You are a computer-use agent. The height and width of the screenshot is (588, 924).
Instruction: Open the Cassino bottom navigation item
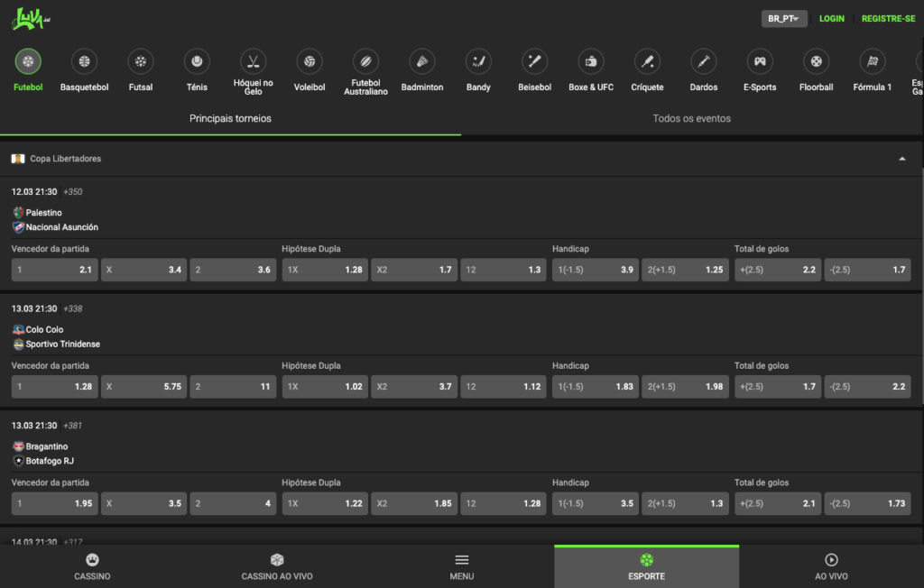(x=92, y=566)
